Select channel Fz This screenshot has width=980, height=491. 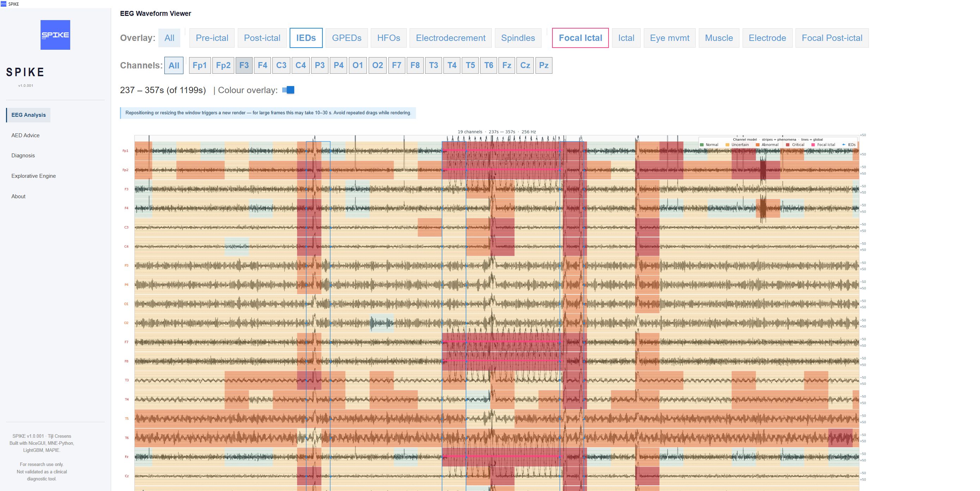(507, 65)
